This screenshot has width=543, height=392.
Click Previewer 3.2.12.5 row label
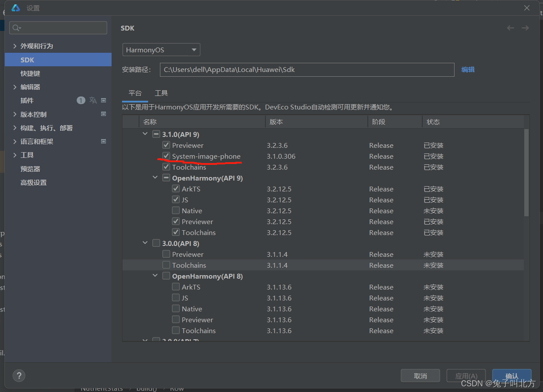[x=197, y=222]
